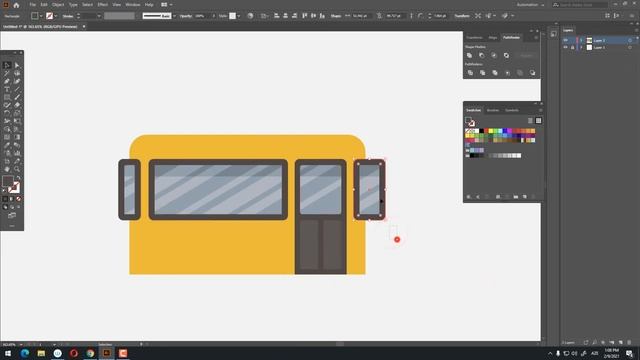Open the fill color dropdown in Control bar
This screenshot has width=640, height=360.
pyautogui.click(x=41, y=16)
